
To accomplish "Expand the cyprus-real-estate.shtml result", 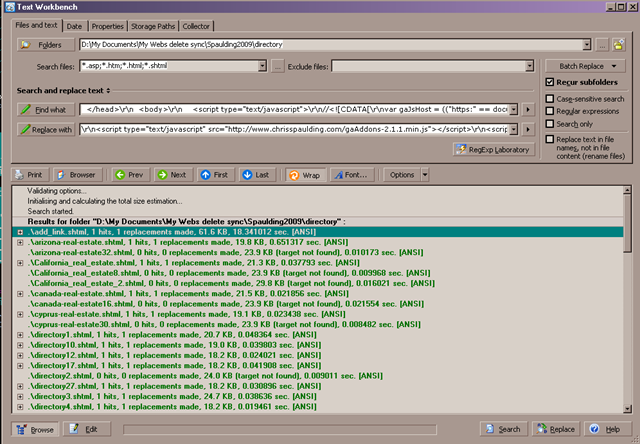I will 20,314.
